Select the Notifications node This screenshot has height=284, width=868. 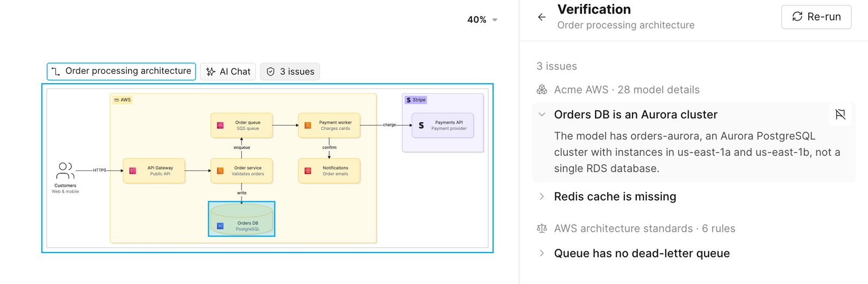[329, 171]
